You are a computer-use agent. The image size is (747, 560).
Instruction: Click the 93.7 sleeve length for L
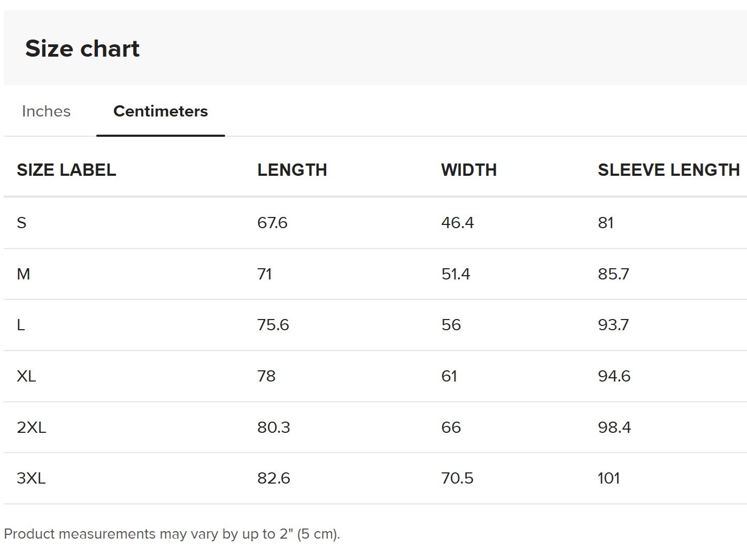pos(613,325)
